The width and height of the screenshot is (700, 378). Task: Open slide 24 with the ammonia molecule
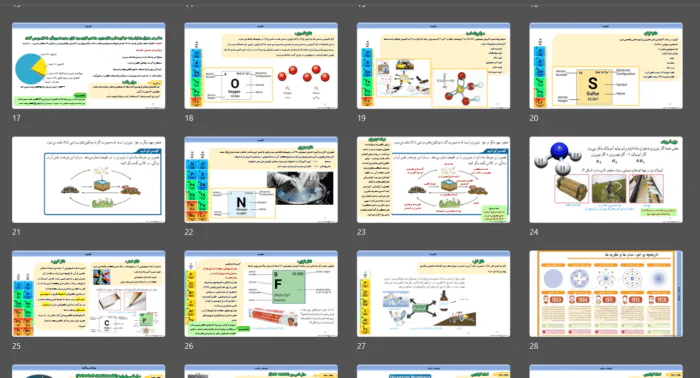(606, 179)
